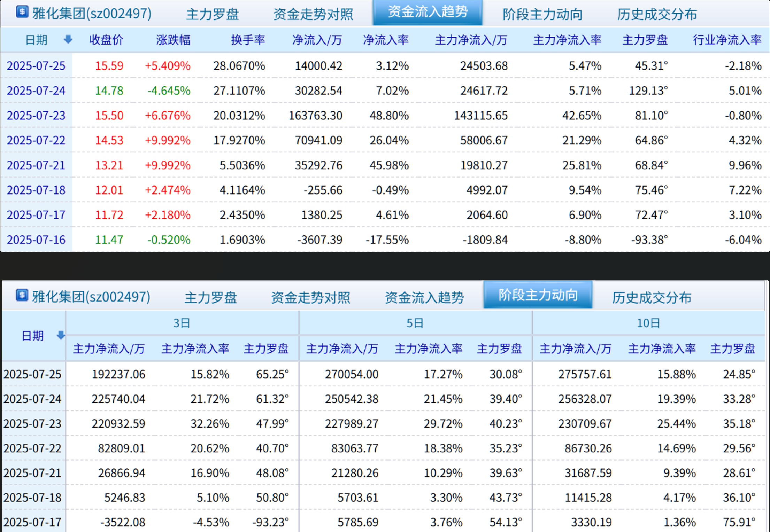Sort upper table by 日期 arrow
The height and width of the screenshot is (532, 770).
tap(68, 39)
